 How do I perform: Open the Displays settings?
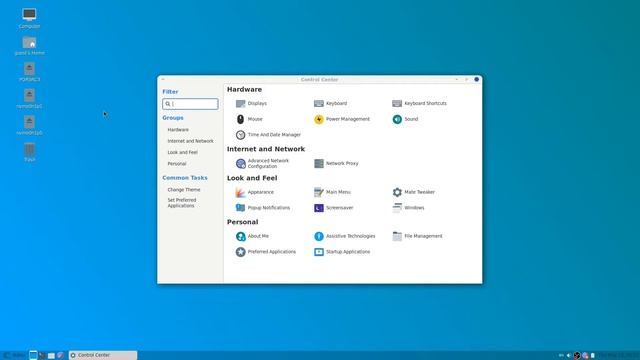(251, 104)
